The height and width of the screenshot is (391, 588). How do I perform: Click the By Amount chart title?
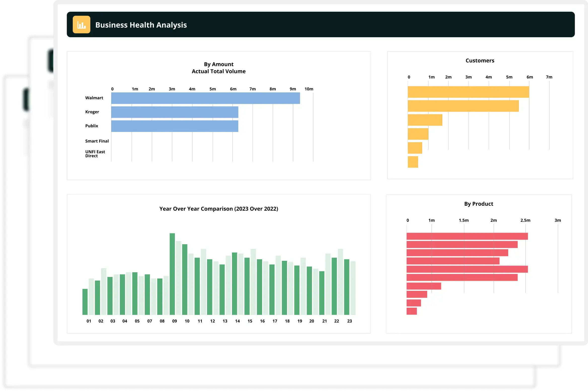click(219, 64)
